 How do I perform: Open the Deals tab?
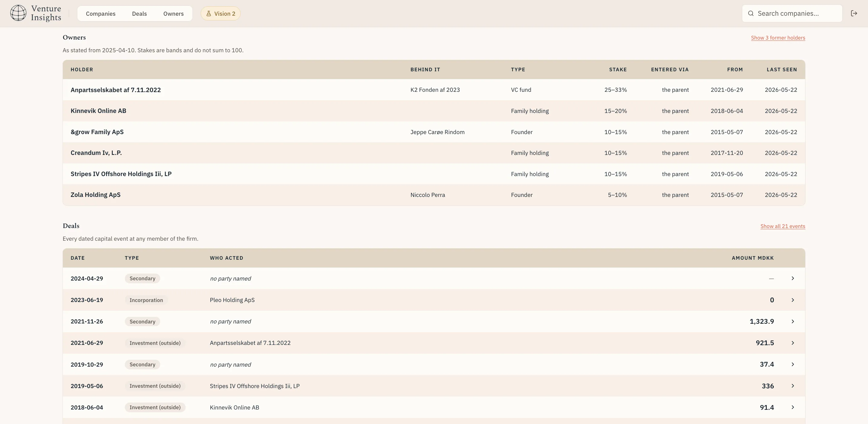139,14
